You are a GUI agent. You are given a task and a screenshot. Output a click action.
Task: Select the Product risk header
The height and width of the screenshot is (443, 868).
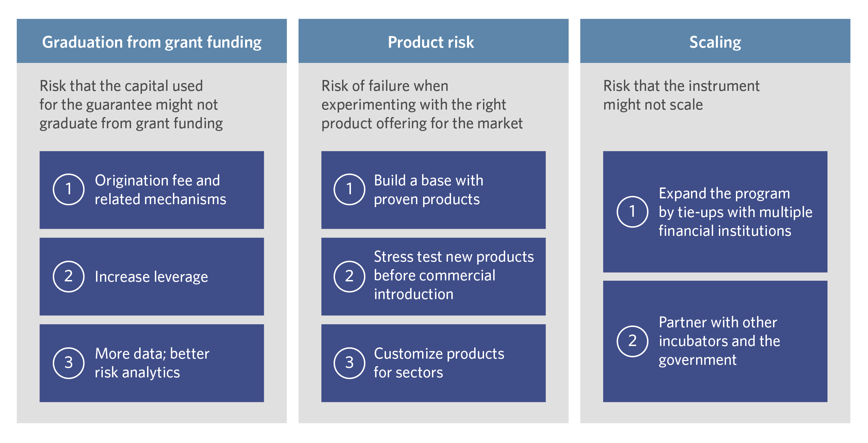click(433, 41)
